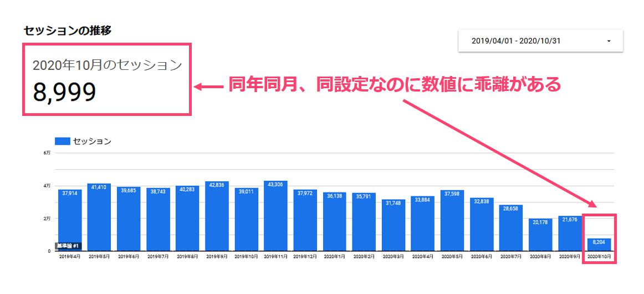Click the 2019年9月 axis label
Viewport: 644px width, 294px height.
(217, 257)
